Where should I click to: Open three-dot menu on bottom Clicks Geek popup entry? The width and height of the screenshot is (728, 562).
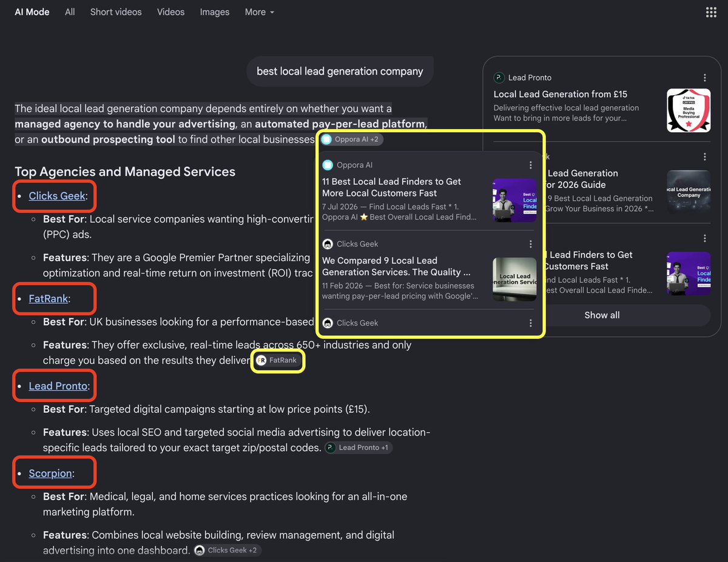point(531,323)
